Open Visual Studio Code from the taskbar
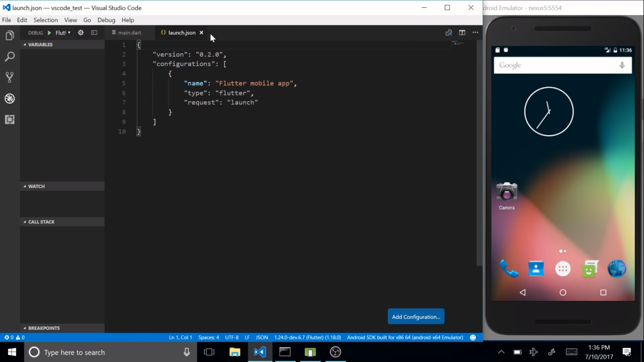The height and width of the screenshot is (362, 644). pyautogui.click(x=260, y=352)
